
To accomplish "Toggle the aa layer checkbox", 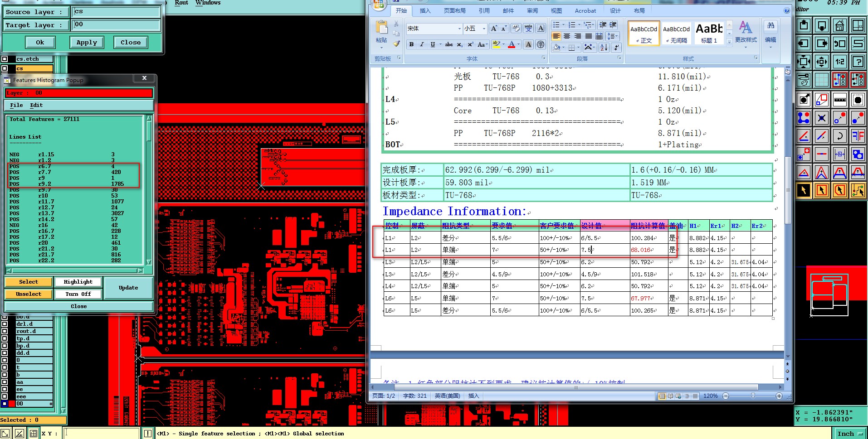I will (x=5, y=382).
